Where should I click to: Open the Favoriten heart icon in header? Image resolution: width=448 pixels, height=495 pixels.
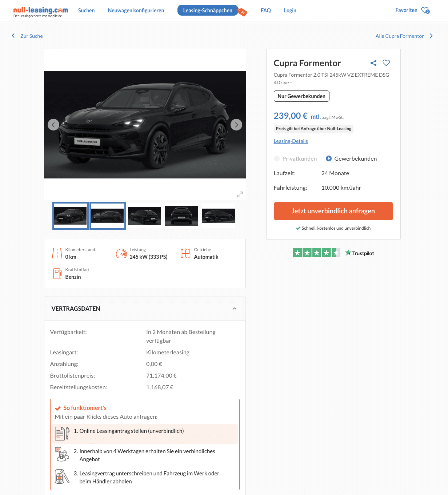[x=425, y=11]
